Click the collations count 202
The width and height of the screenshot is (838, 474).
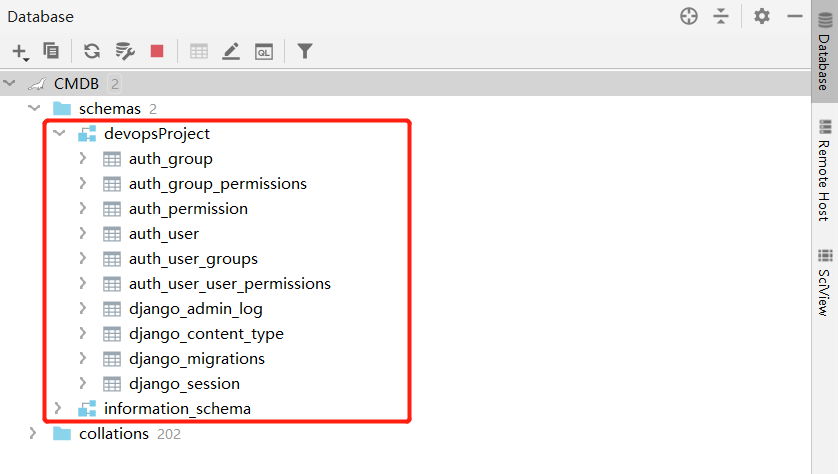tap(169, 434)
